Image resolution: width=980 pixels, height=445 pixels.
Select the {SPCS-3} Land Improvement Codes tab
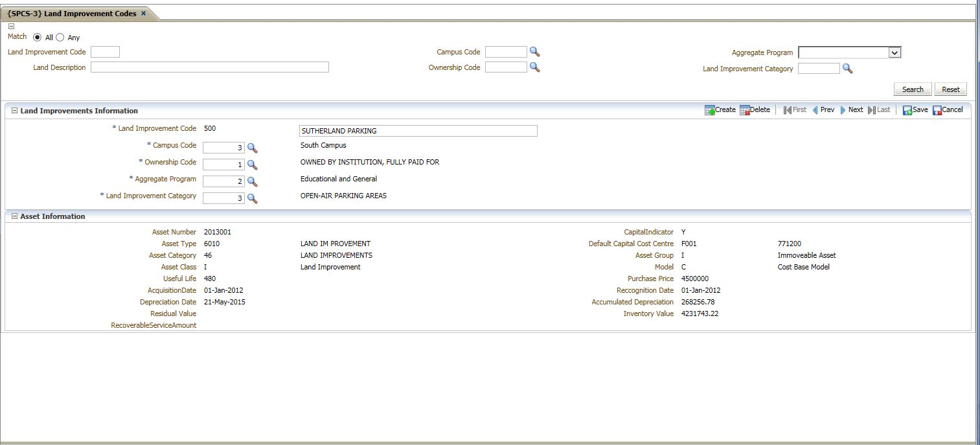[71, 14]
